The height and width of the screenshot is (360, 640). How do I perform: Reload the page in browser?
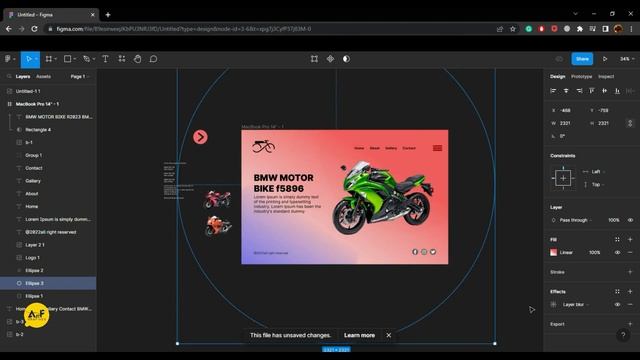point(34,29)
